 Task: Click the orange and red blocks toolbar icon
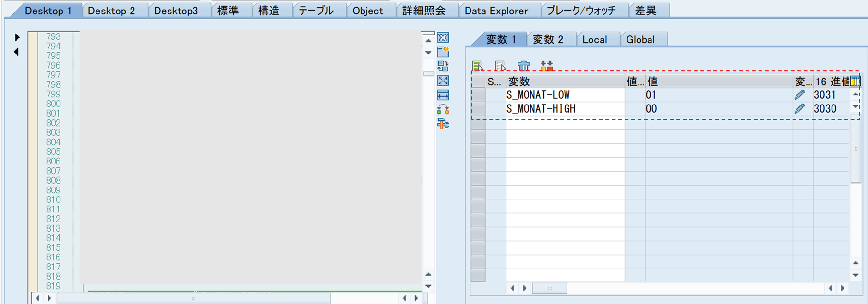547,66
